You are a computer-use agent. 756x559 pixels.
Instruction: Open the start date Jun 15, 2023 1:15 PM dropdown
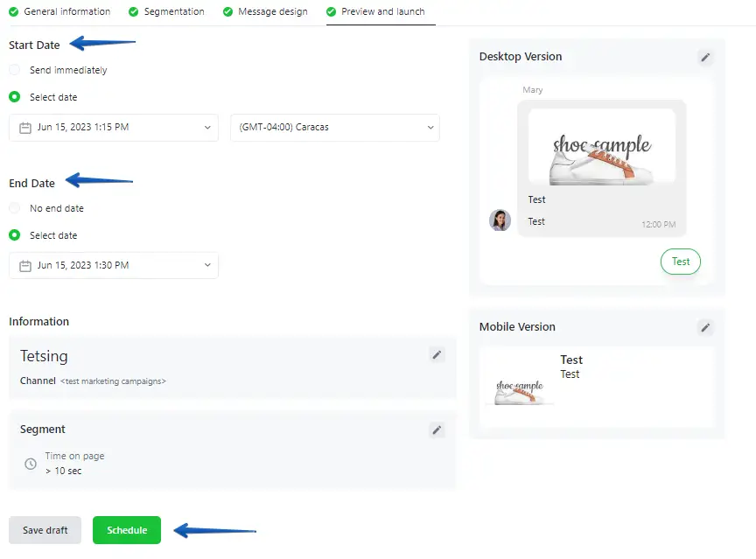click(x=114, y=128)
